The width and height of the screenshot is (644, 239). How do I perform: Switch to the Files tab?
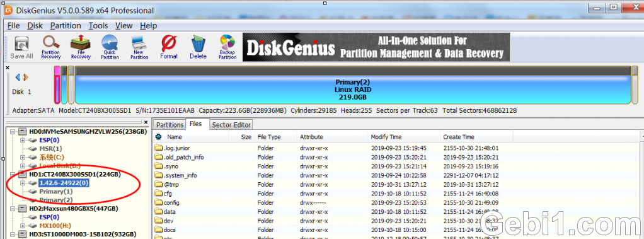coord(196,124)
